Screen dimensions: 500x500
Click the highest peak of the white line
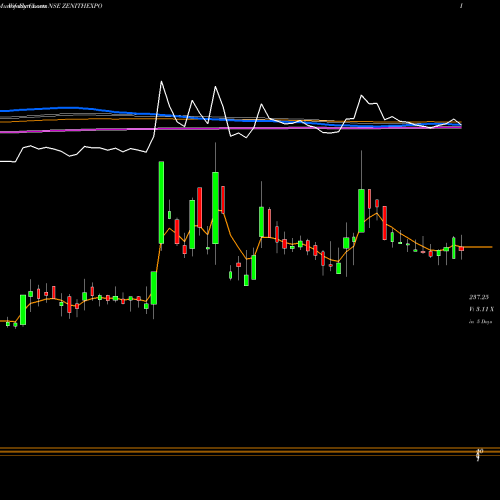(161, 82)
